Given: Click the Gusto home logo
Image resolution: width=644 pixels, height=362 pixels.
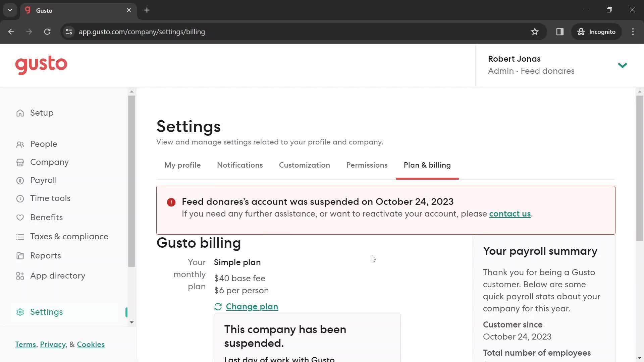Looking at the screenshot, I should pyautogui.click(x=41, y=65).
